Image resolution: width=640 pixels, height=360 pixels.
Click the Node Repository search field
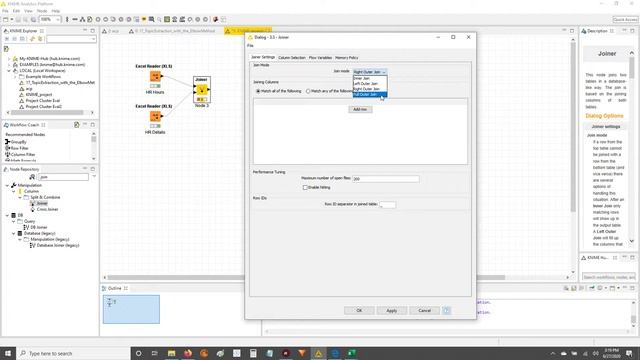pyautogui.click(x=63, y=177)
